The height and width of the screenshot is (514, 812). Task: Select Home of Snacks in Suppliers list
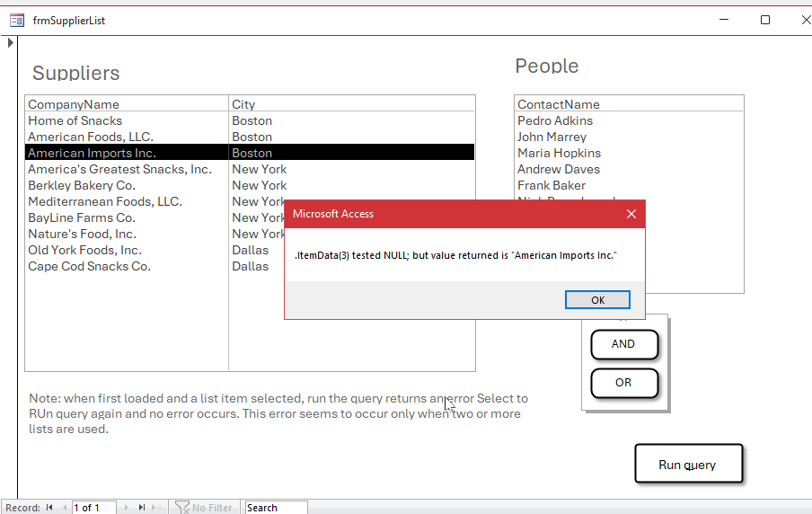(75, 120)
